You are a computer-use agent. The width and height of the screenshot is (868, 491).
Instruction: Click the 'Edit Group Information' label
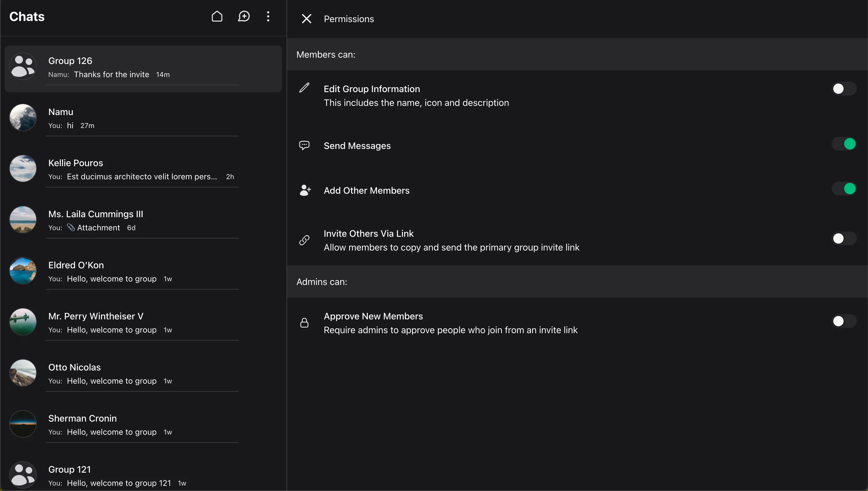coord(372,89)
